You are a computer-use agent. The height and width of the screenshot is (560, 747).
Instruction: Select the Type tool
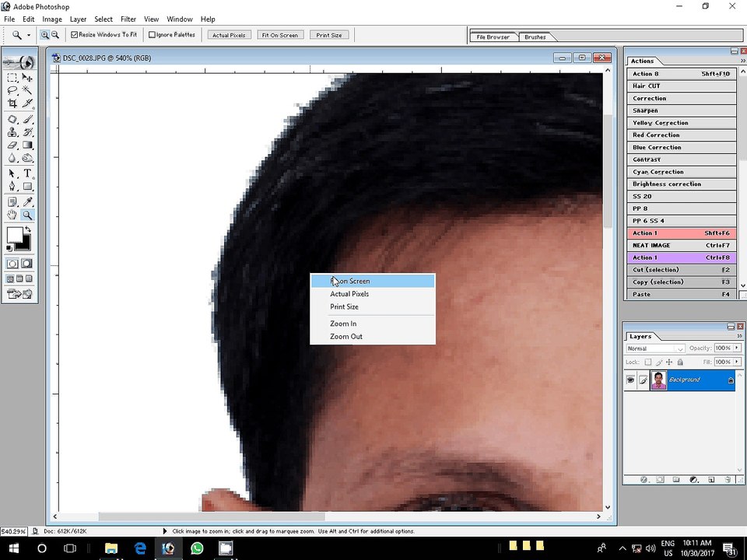coord(27,173)
